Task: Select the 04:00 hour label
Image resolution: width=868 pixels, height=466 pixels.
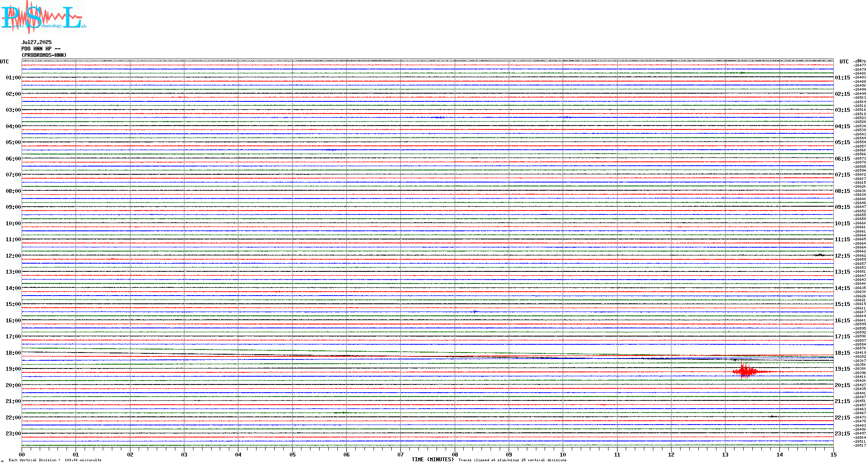Action: [x=13, y=126]
